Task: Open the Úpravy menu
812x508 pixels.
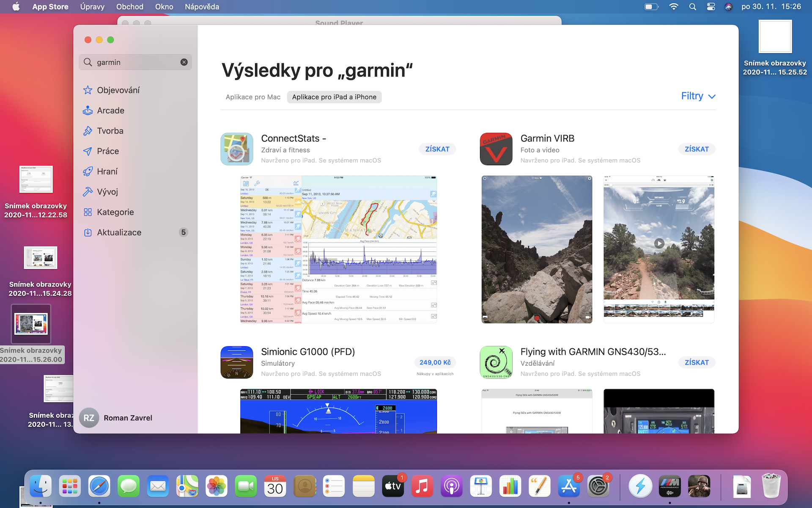Action: point(92,7)
